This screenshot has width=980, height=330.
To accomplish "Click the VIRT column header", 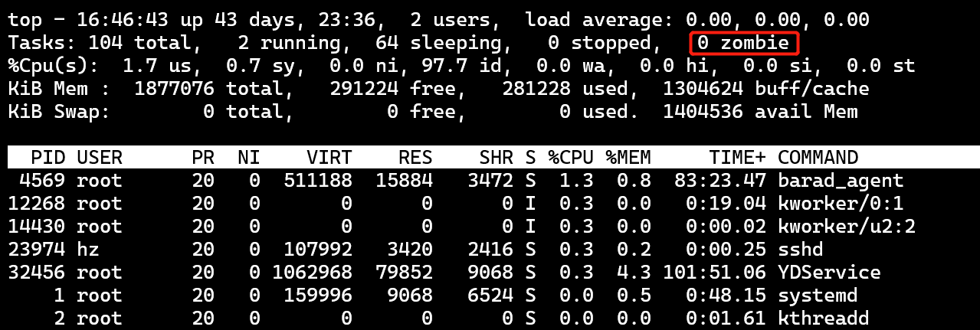I will tap(329, 158).
